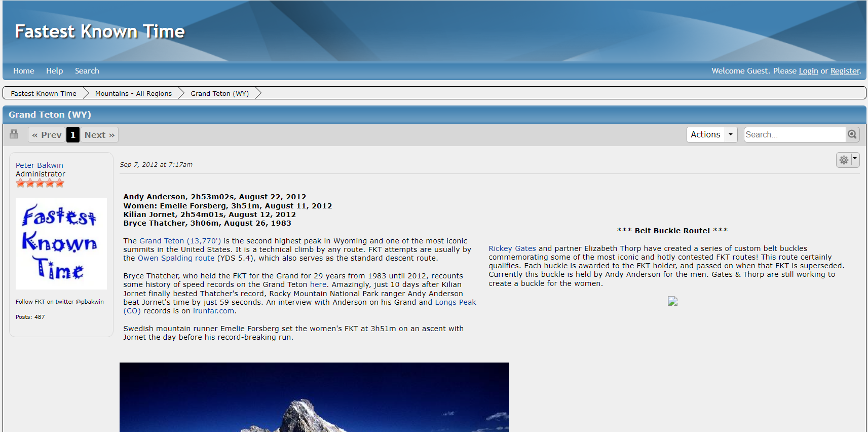Click the 'Posts: 487' text
The image size is (868, 432).
(30, 317)
